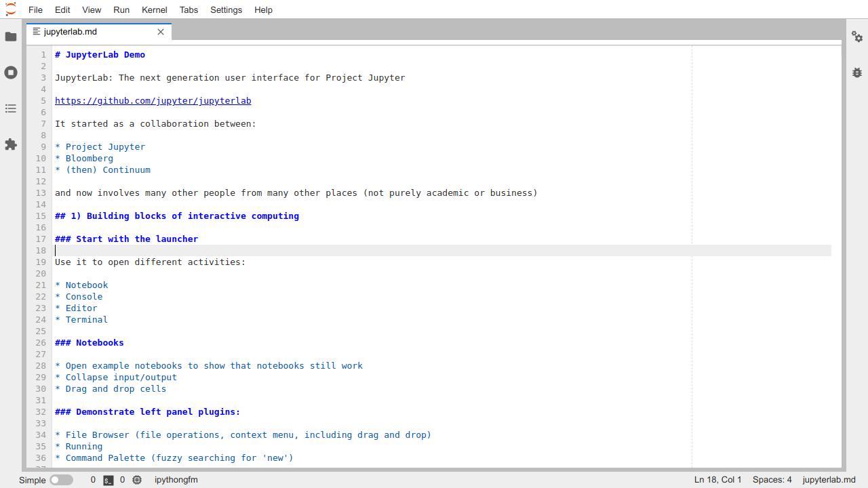The image size is (868, 488).
Task: Open the File Browser sidebar icon
Action: click(x=11, y=37)
